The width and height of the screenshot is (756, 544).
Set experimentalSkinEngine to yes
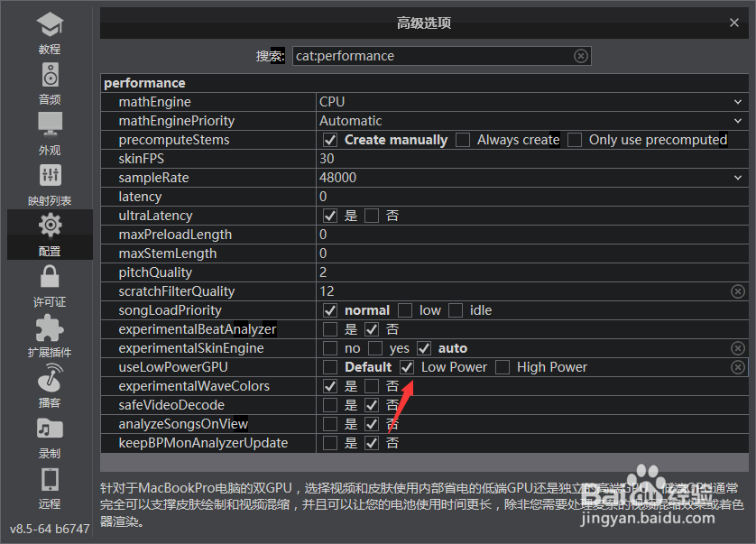(x=375, y=348)
